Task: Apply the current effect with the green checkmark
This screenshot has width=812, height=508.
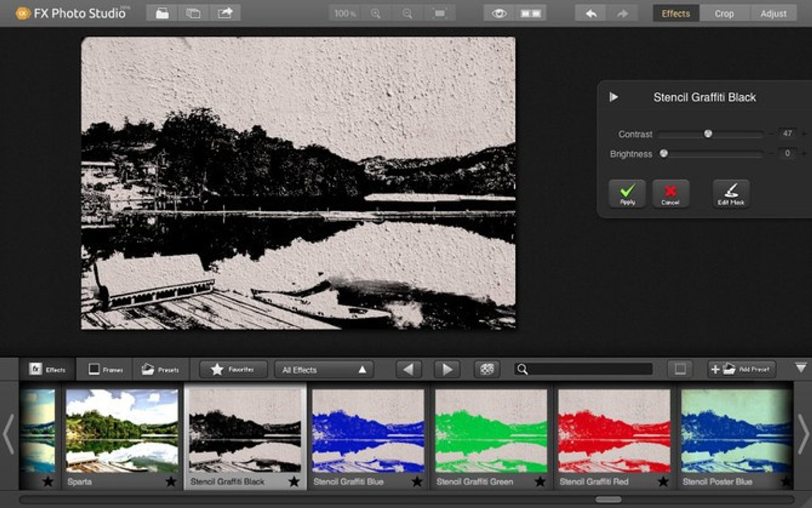Action: click(x=627, y=194)
